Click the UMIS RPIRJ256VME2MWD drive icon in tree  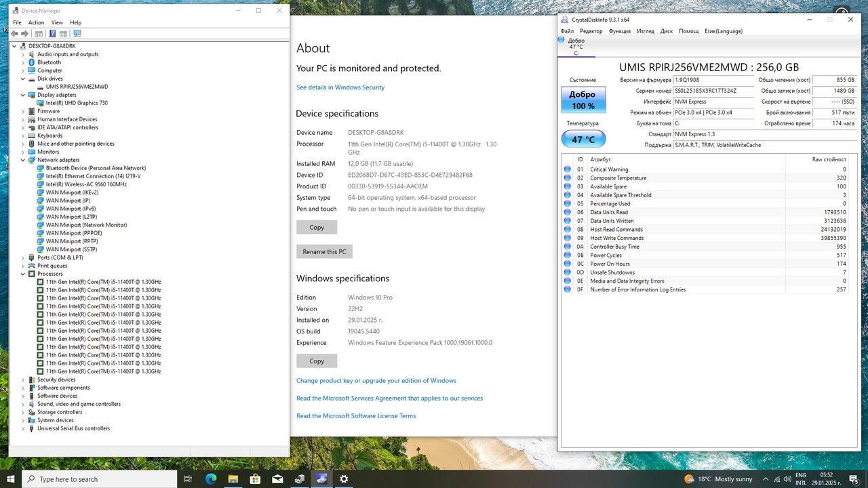coord(40,87)
